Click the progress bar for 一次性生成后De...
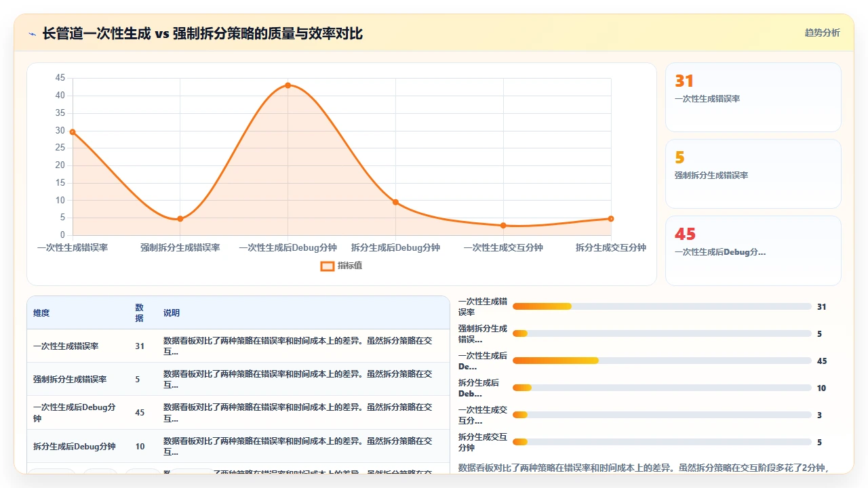Screen dimensions: 868x488 point(662,361)
